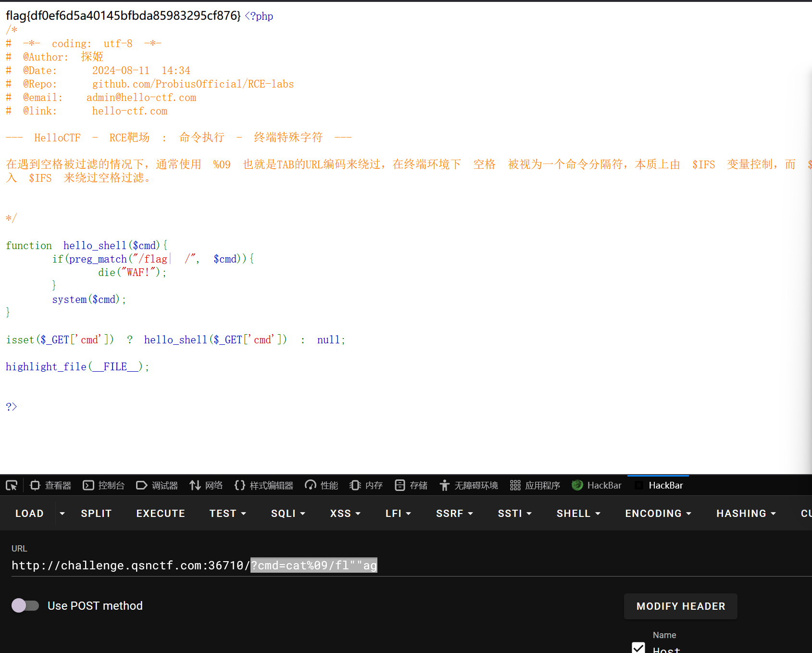
Task: Open the 调试器 (Debugger) panel
Action: [157, 485]
